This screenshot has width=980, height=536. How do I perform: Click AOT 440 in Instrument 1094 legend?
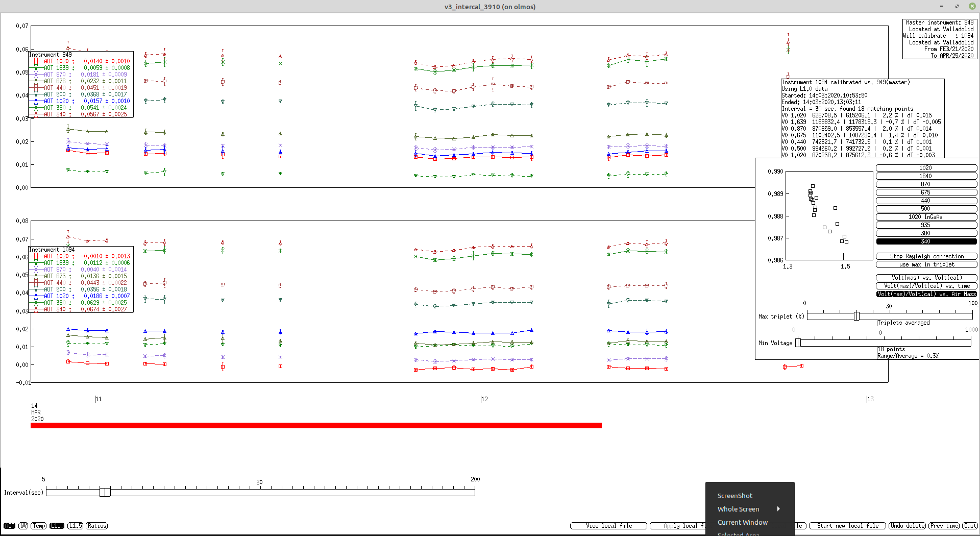80,283
